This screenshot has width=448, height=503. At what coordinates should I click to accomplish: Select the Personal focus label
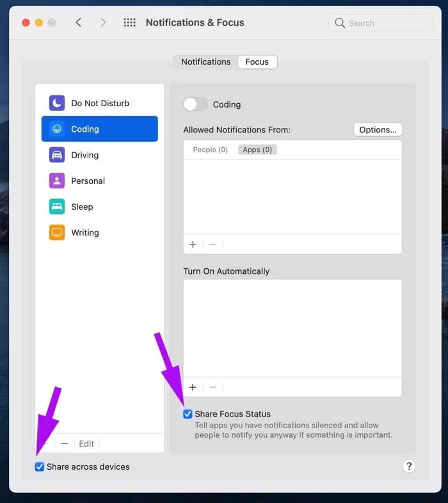point(88,181)
